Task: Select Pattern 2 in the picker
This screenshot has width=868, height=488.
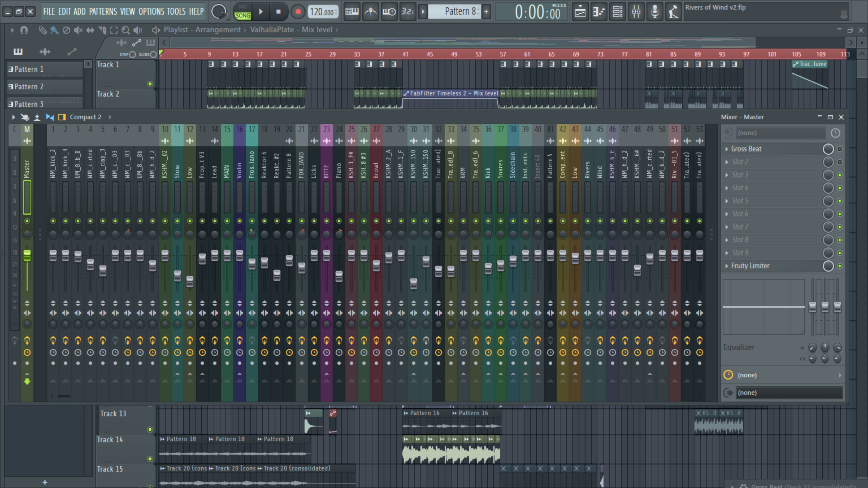Action: (x=45, y=87)
